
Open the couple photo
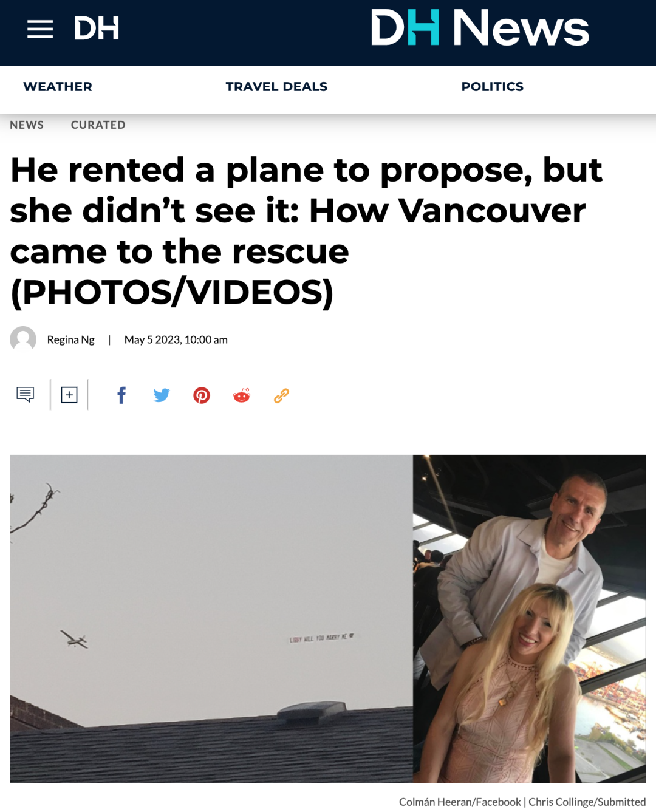point(530,618)
